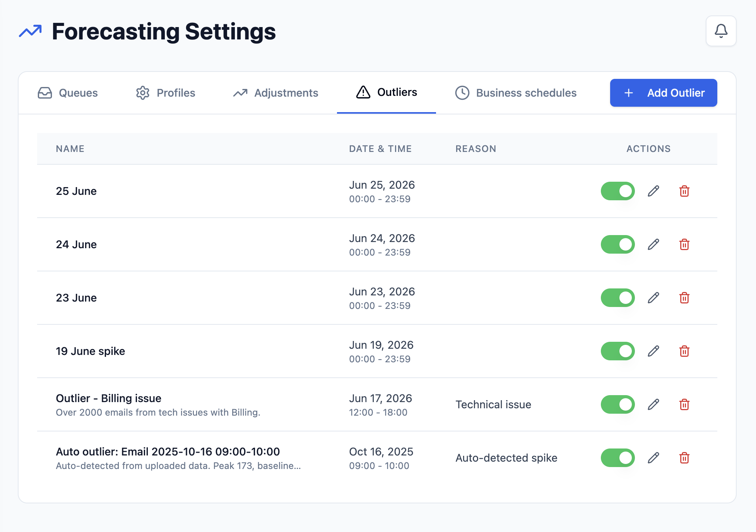
Task: Click the Add Outlier button
Action: (664, 93)
